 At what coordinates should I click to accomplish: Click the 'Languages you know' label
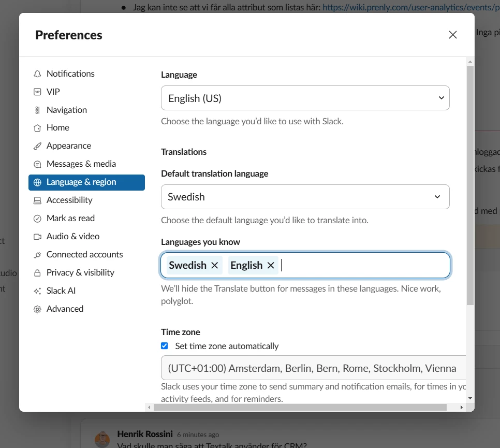[x=200, y=242]
